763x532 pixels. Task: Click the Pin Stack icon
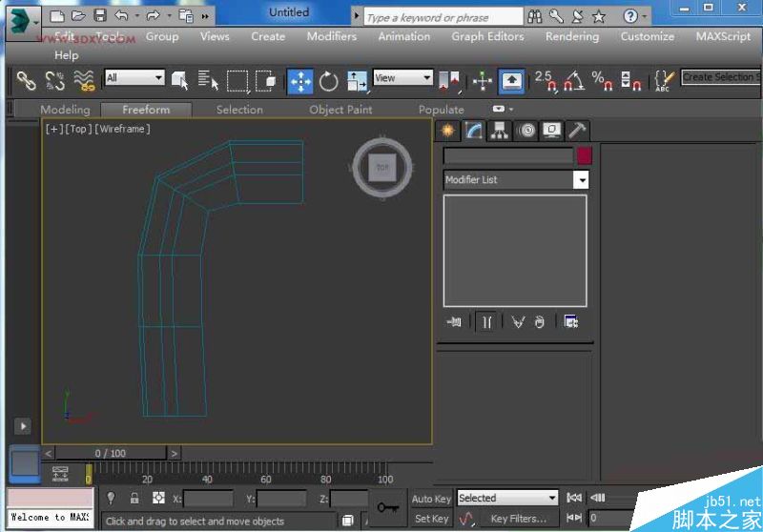click(x=454, y=322)
